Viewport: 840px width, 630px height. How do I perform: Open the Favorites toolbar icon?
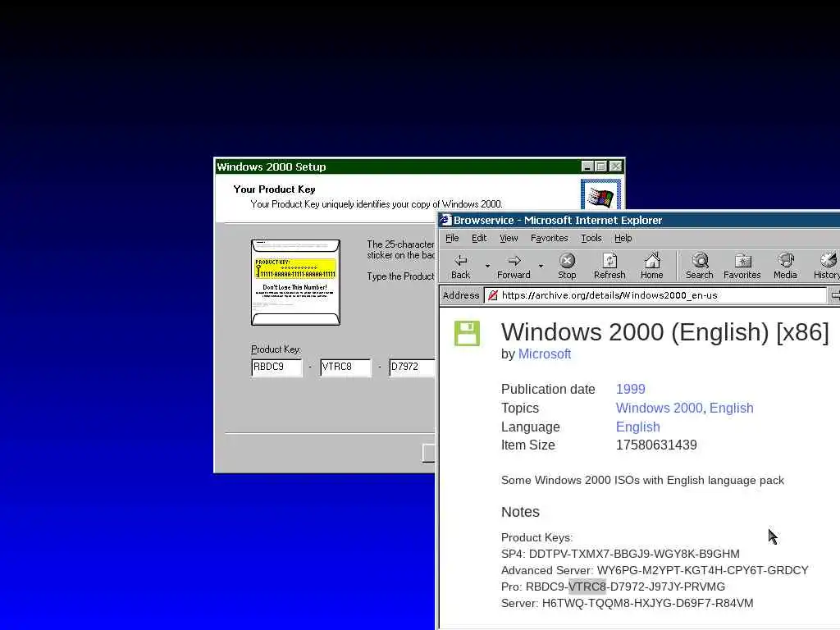[x=742, y=267]
